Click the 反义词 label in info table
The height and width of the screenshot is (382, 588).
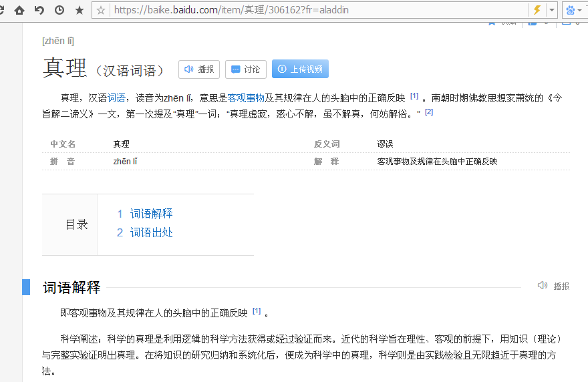click(x=327, y=144)
